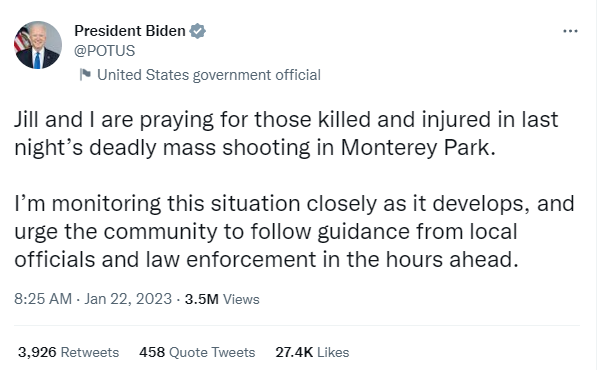Open the 8:25 AM timestamp link
The height and width of the screenshot is (370, 597).
(x=43, y=299)
